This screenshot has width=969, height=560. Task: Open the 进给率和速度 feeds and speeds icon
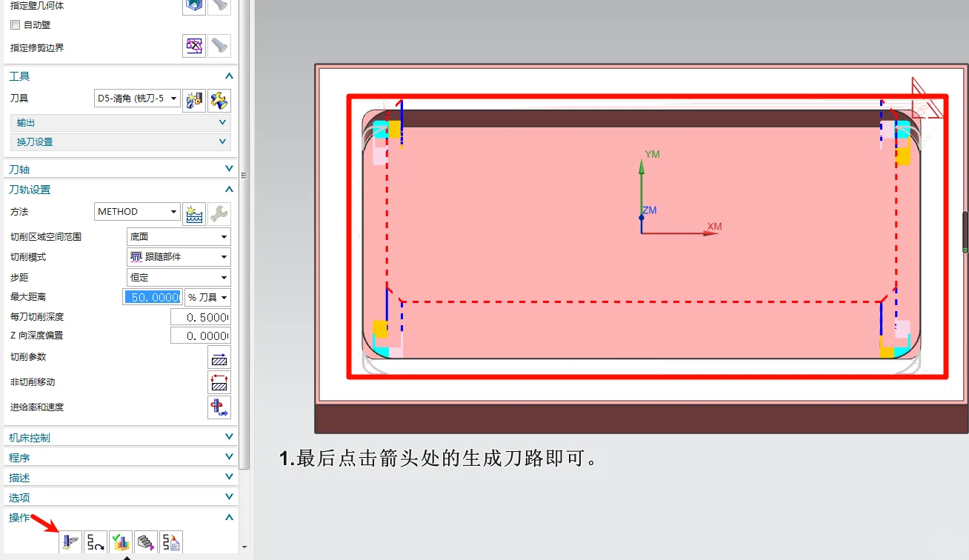219,407
